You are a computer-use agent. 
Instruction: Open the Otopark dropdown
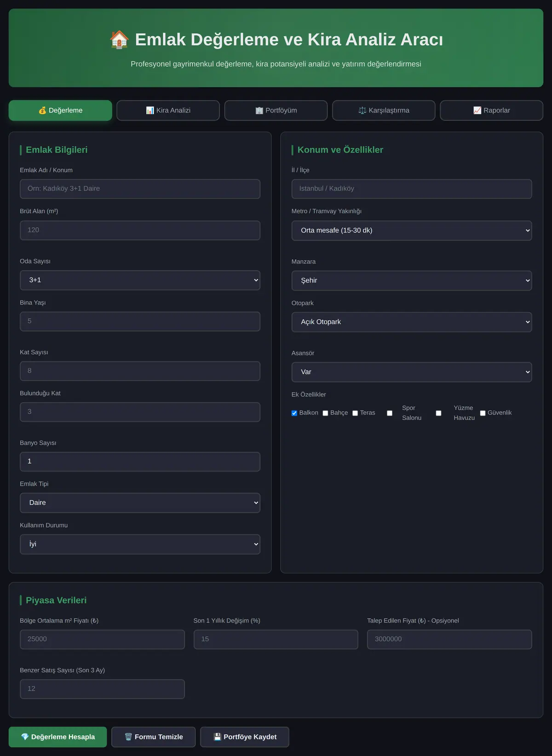[x=412, y=322]
